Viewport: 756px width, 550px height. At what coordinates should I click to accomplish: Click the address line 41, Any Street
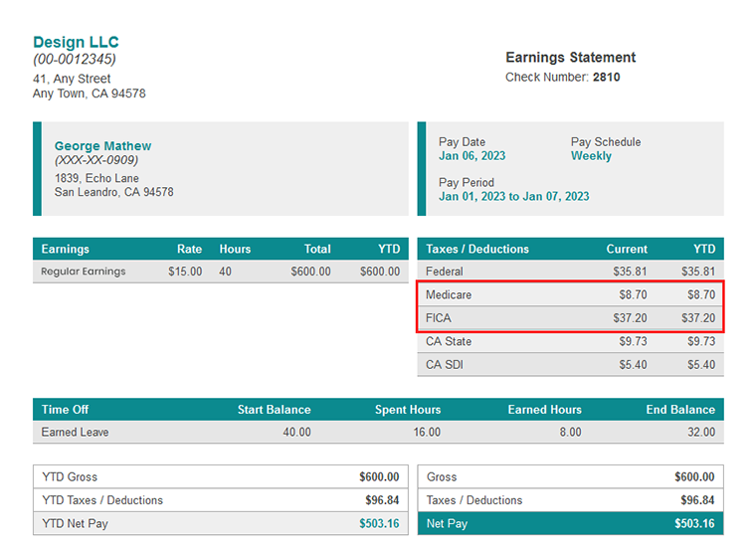[72, 79]
